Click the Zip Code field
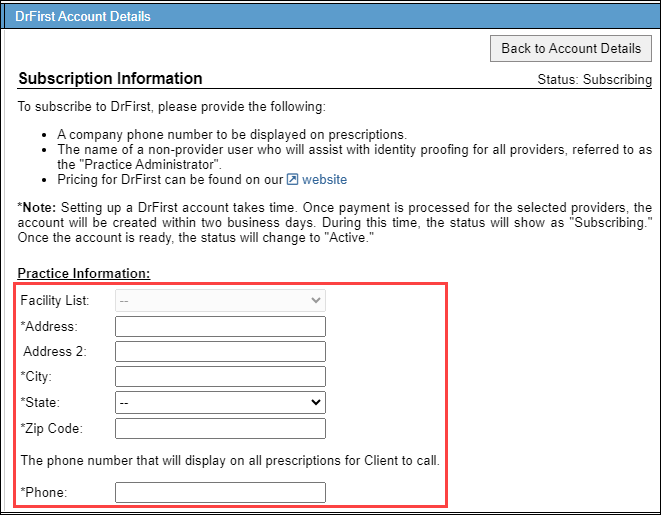 [220, 429]
